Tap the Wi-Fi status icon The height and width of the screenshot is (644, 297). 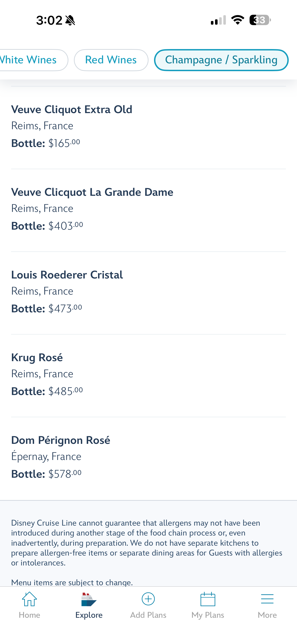238,20
